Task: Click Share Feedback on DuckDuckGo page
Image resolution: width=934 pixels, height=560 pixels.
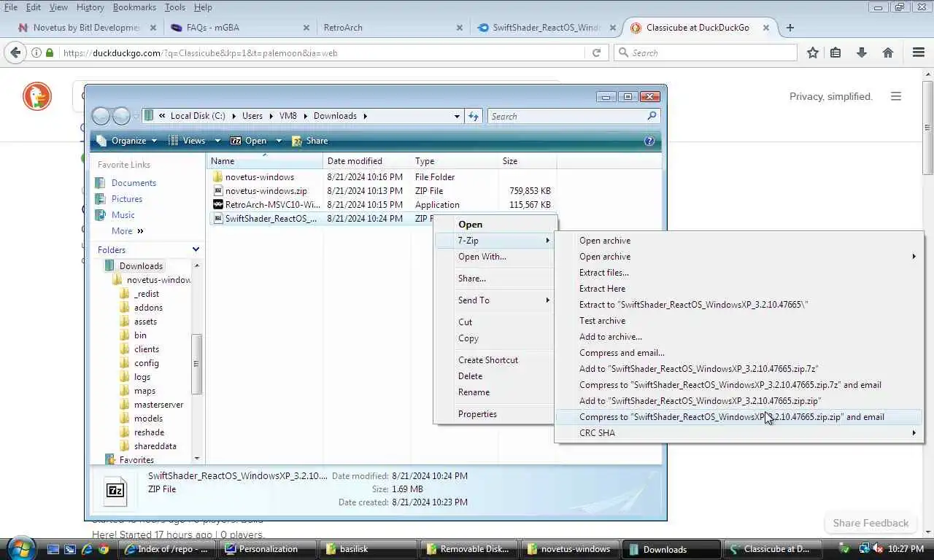Action: (x=871, y=523)
